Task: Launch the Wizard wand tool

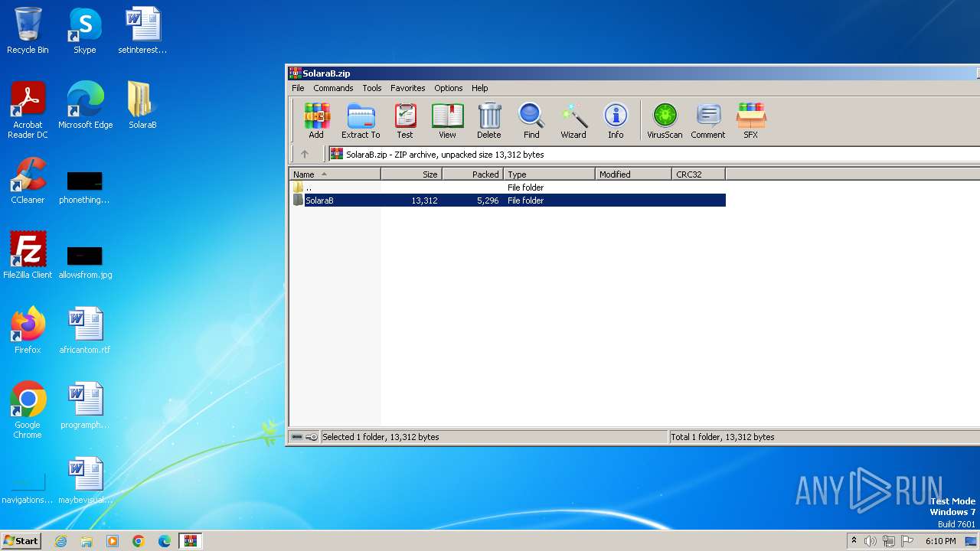Action: 573,121
